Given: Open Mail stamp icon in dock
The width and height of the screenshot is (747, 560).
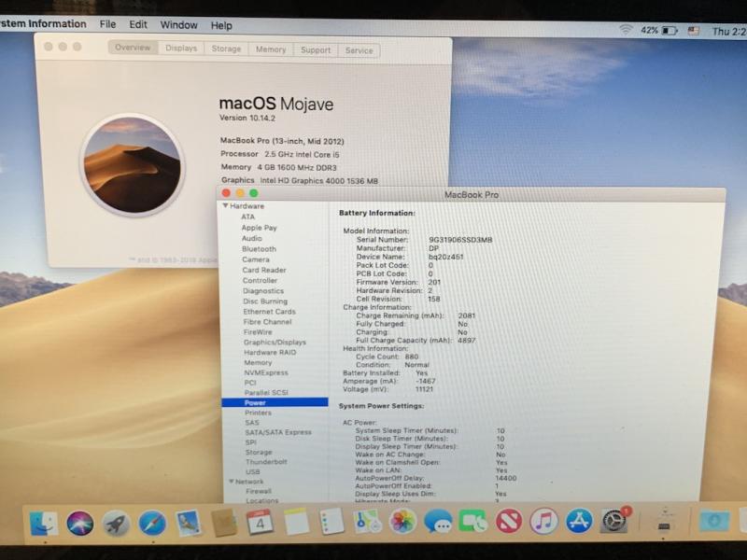Looking at the screenshot, I should tap(189, 523).
